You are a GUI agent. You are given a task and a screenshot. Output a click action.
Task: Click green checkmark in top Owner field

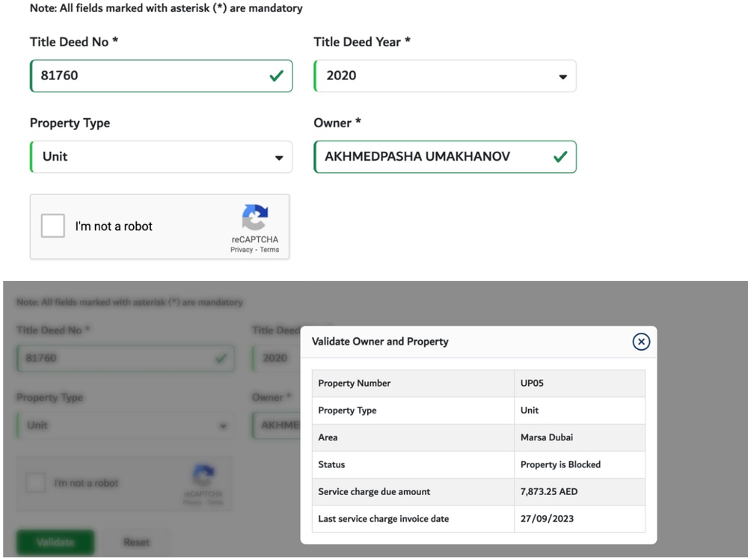[x=560, y=157]
